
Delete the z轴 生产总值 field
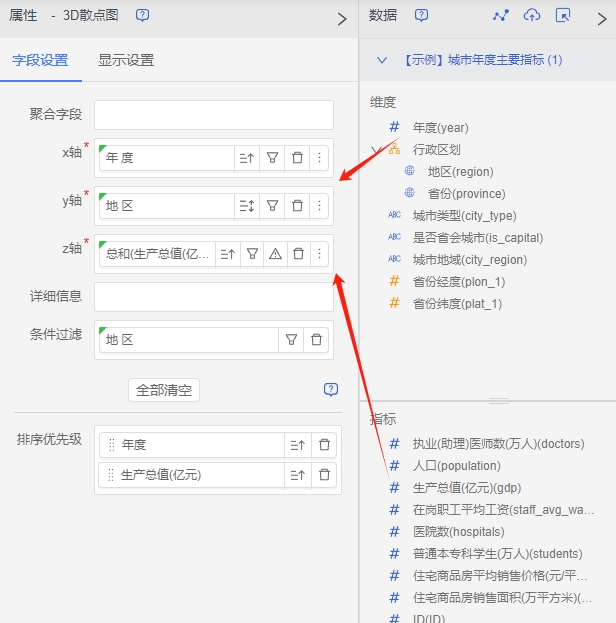tap(297, 254)
